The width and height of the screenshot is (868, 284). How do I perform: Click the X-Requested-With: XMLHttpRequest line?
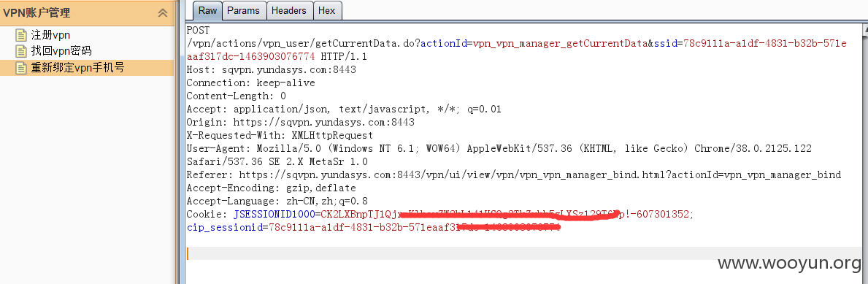[x=280, y=136]
